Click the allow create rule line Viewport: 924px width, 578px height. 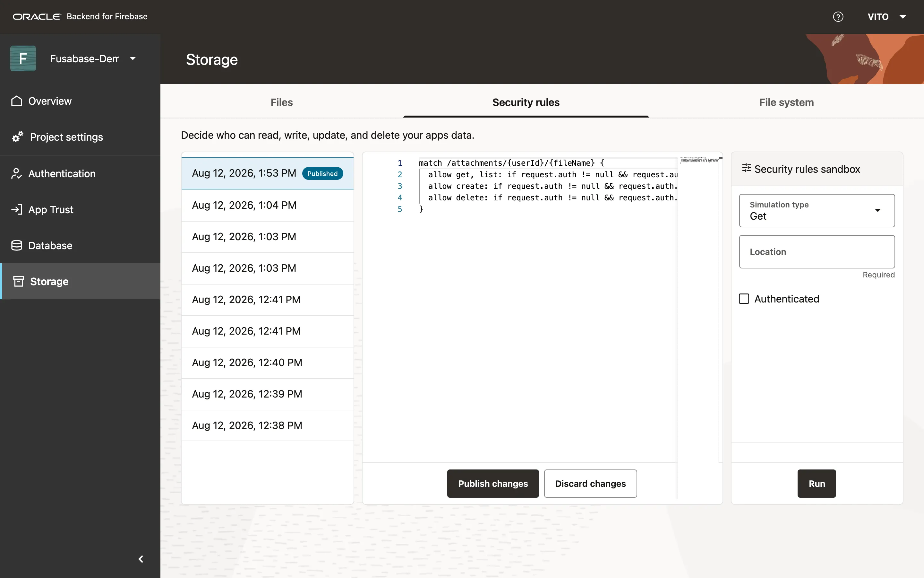[x=552, y=186]
